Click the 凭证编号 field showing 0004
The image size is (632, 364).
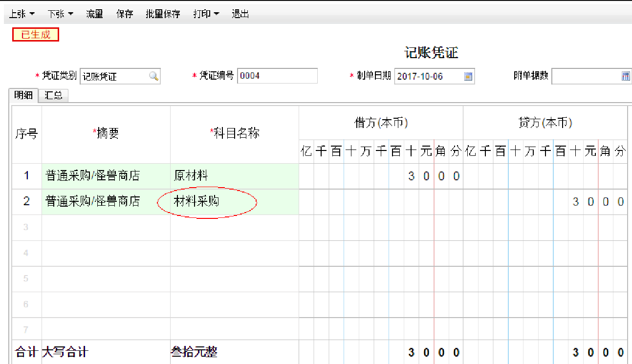pos(277,76)
